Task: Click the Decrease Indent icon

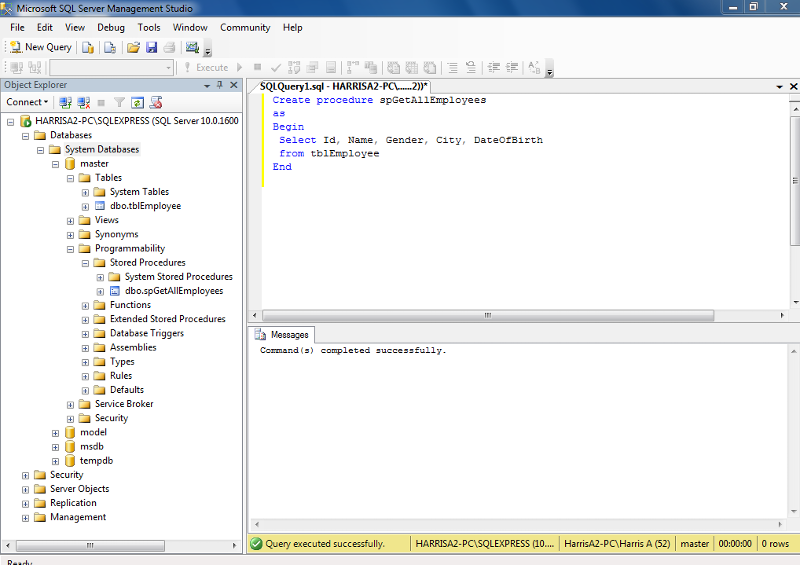Action: click(x=493, y=67)
